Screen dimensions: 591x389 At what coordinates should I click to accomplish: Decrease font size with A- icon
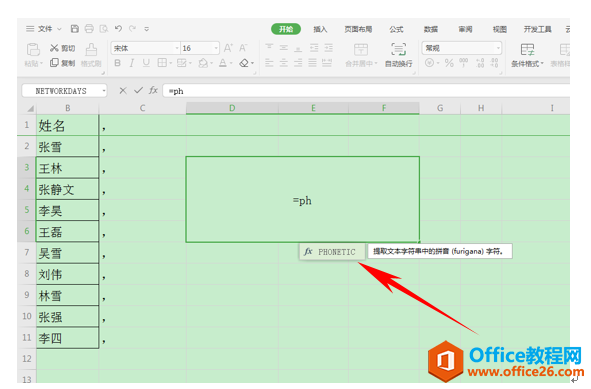tap(243, 48)
